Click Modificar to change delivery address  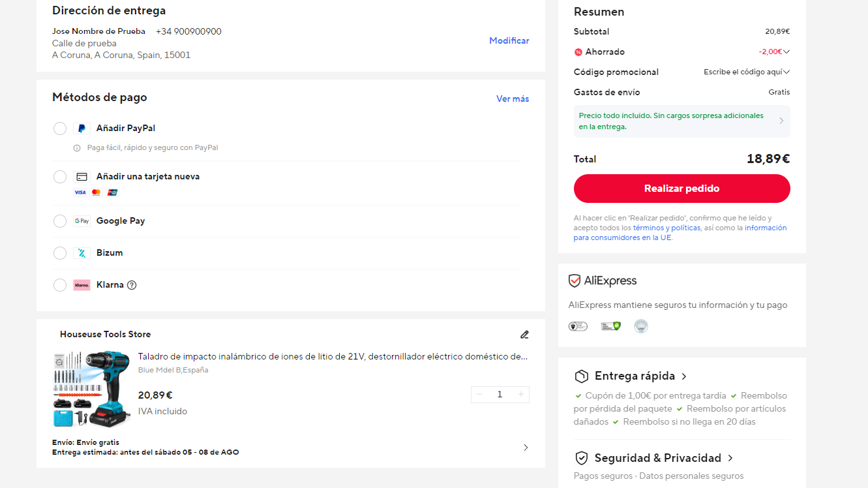coord(509,40)
